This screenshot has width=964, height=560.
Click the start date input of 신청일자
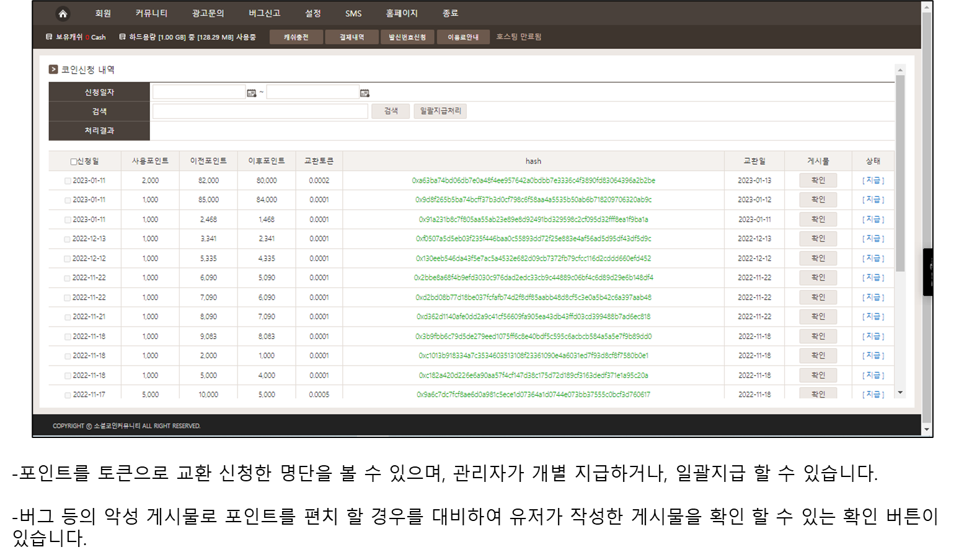click(199, 92)
